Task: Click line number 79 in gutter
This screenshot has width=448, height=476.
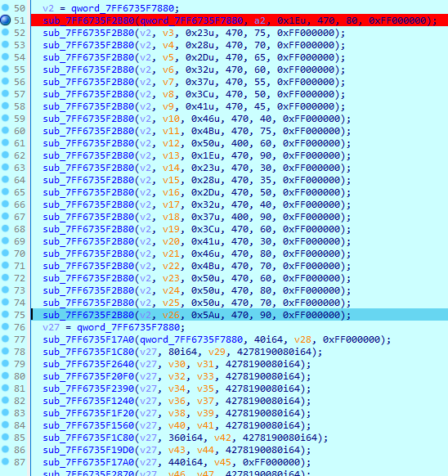Action: (x=20, y=364)
